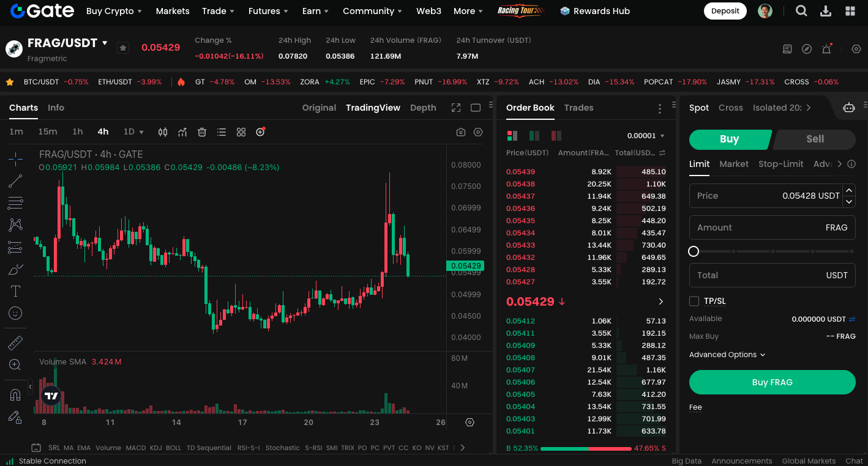Open the candlestick chart style icon
868x466 pixels.
click(163, 132)
